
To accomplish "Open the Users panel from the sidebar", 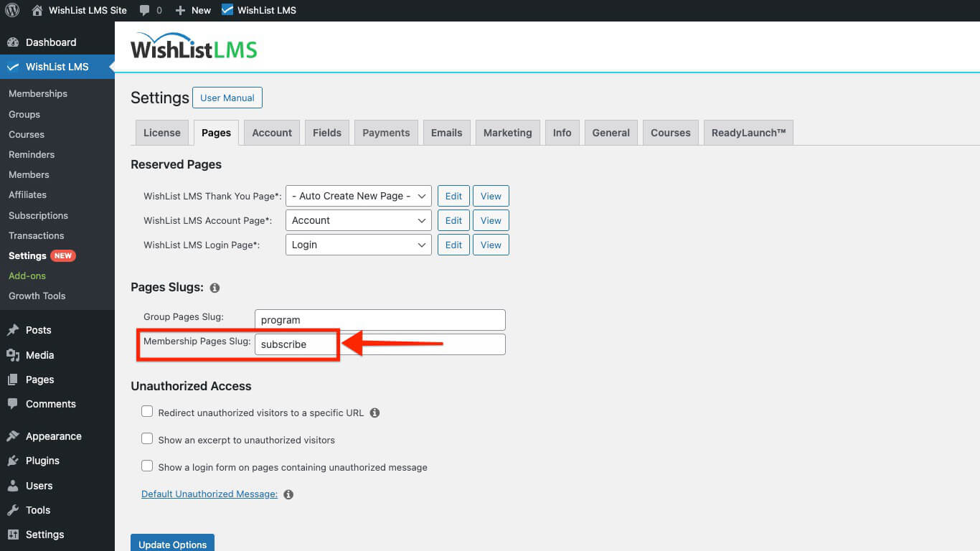I will tap(39, 485).
